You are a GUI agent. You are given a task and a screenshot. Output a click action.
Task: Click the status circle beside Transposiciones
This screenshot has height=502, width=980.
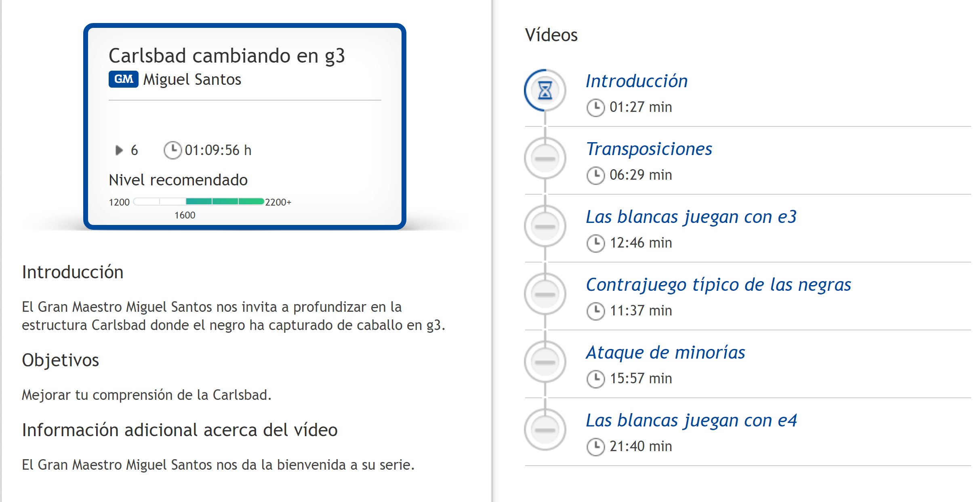[545, 158]
